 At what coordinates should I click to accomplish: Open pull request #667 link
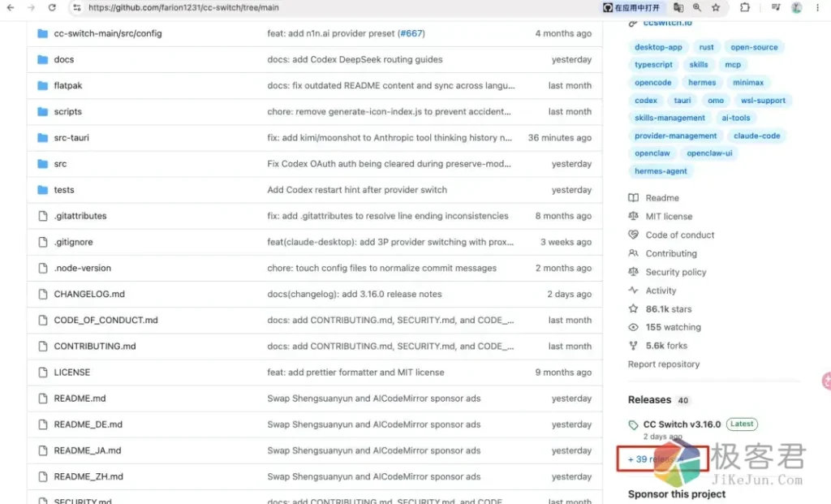tap(411, 33)
